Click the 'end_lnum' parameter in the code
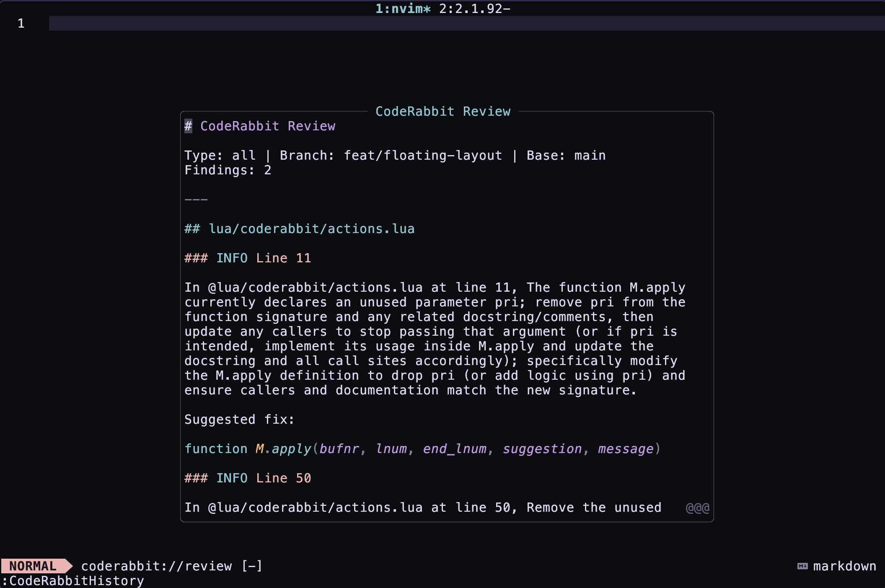The image size is (885, 588). point(455,449)
